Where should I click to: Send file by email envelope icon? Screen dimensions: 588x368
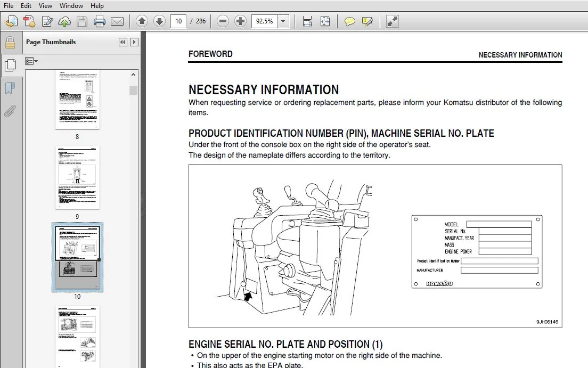pos(117,21)
